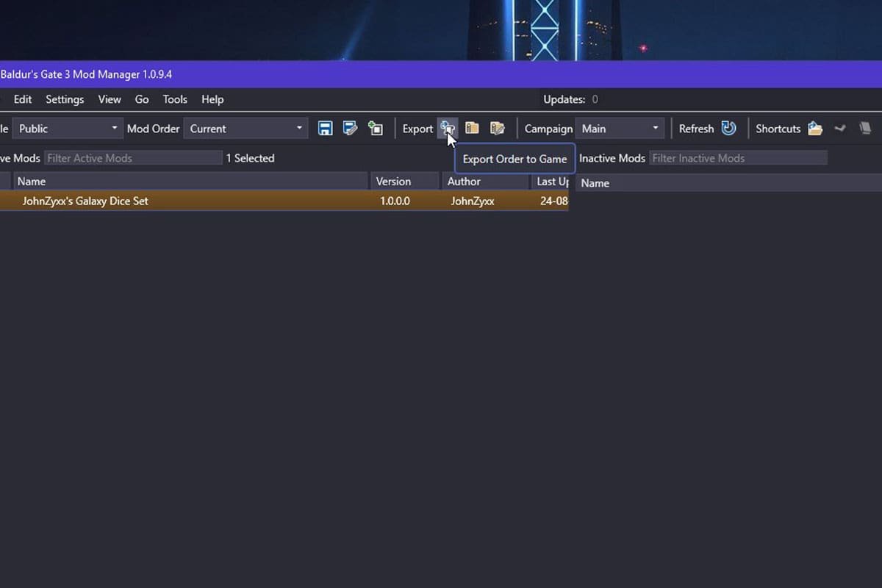The height and width of the screenshot is (588, 882).
Task: Open the Go menu
Action: [x=142, y=99]
